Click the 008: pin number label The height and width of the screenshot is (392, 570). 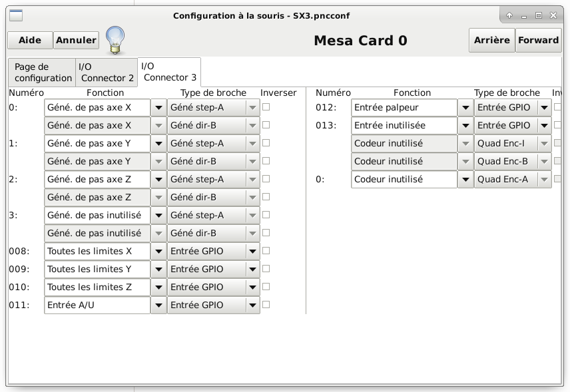(19, 251)
